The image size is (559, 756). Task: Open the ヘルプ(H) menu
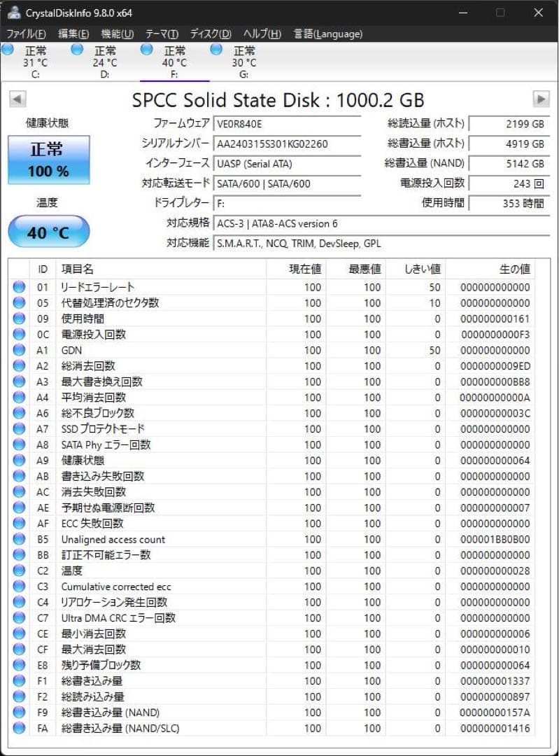pyautogui.click(x=262, y=34)
